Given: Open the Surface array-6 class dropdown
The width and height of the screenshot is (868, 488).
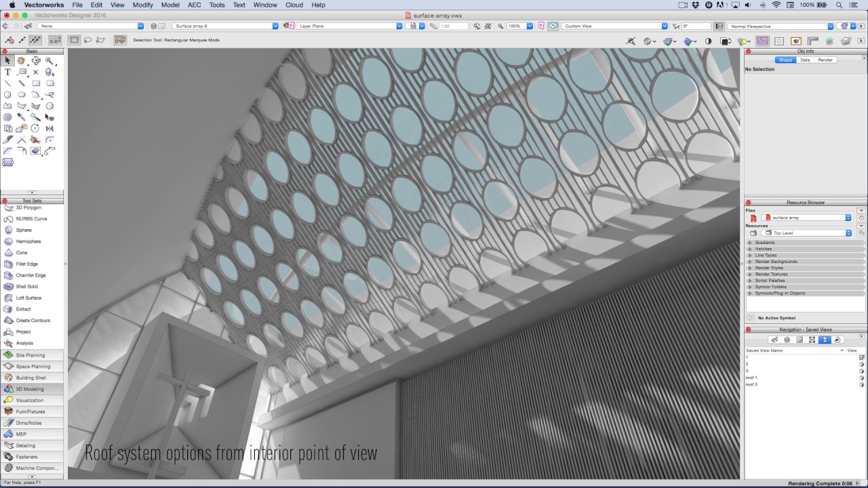Looking at the screenshot, I should 275,25.
